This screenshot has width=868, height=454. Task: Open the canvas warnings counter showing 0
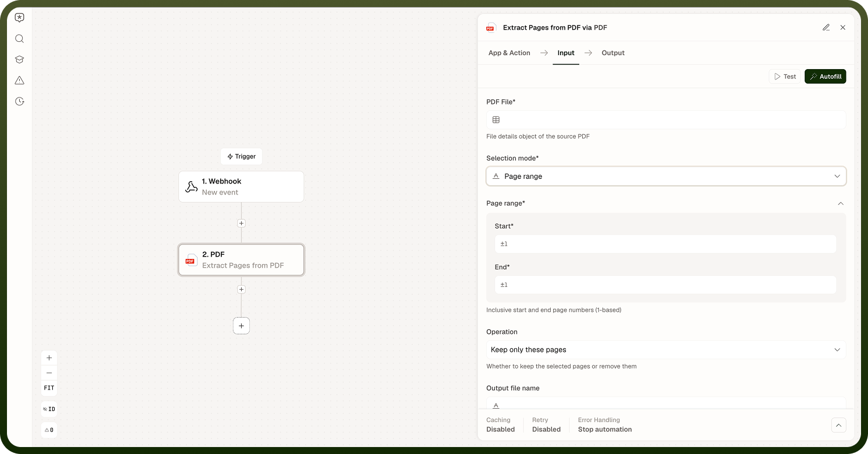point(49,430)
